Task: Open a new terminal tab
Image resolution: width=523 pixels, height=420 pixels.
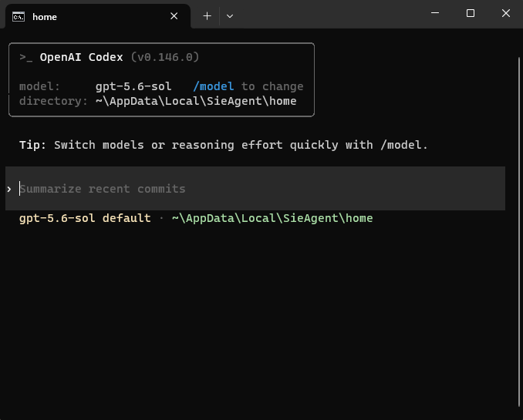Action: tap(208, 16)
